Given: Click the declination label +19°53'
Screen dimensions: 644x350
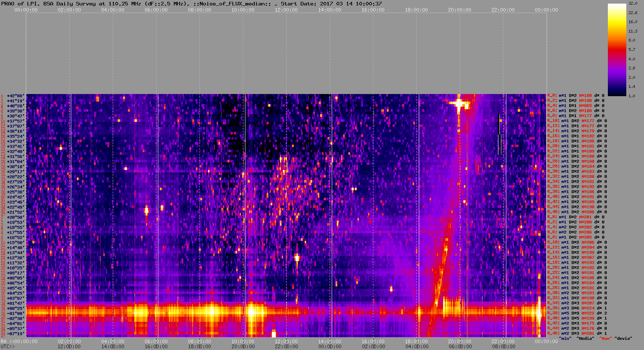Looking at the screenshot, I should click(16, 222).
